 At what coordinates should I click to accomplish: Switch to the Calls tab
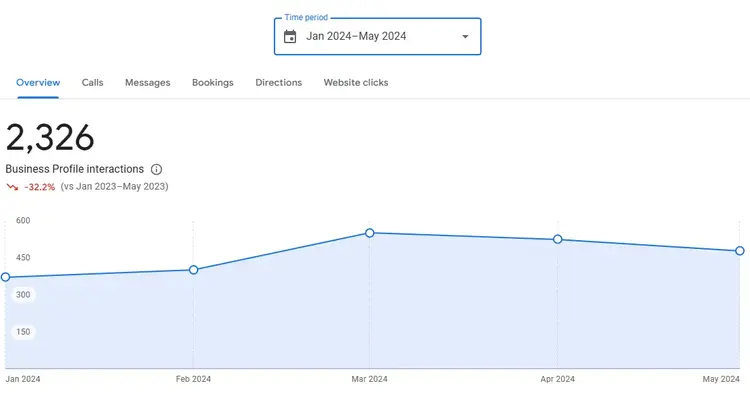(x=92, y=83)
